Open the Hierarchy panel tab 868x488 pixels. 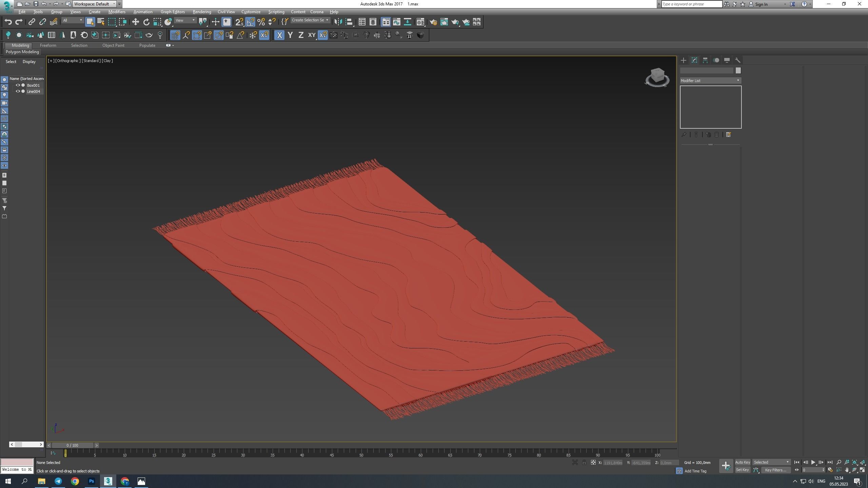[x=705, y=60]
